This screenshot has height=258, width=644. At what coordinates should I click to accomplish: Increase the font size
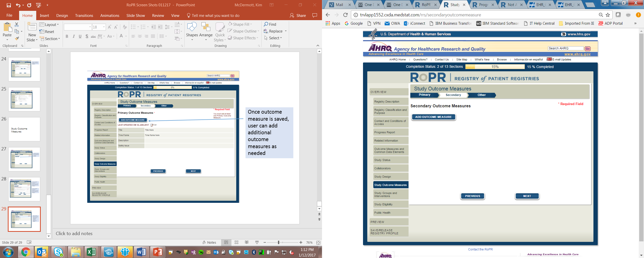(109, 27)
